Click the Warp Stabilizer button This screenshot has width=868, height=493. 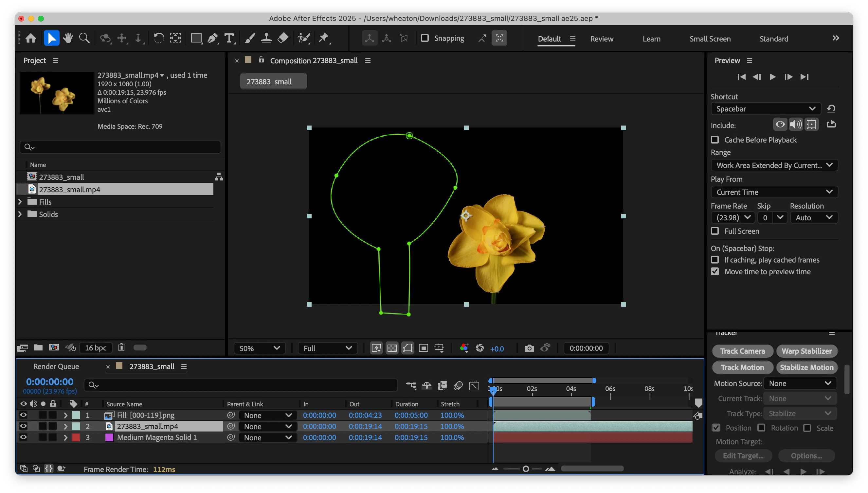806,351
